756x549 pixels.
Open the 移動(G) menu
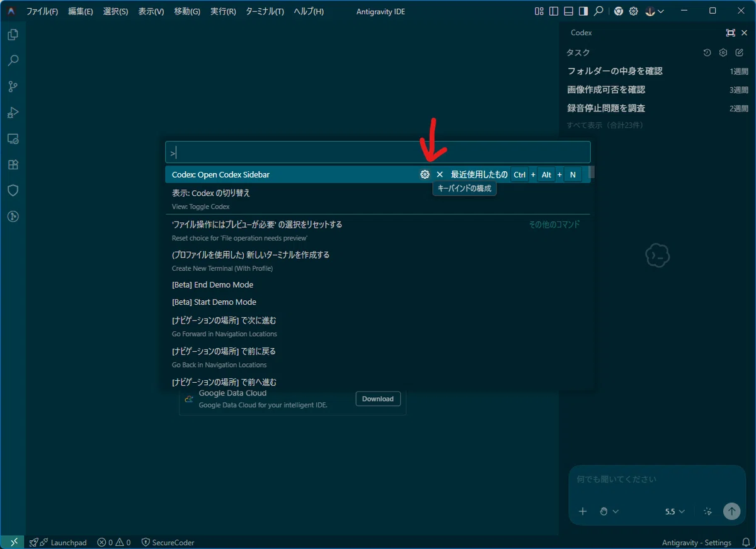point(187,11)
